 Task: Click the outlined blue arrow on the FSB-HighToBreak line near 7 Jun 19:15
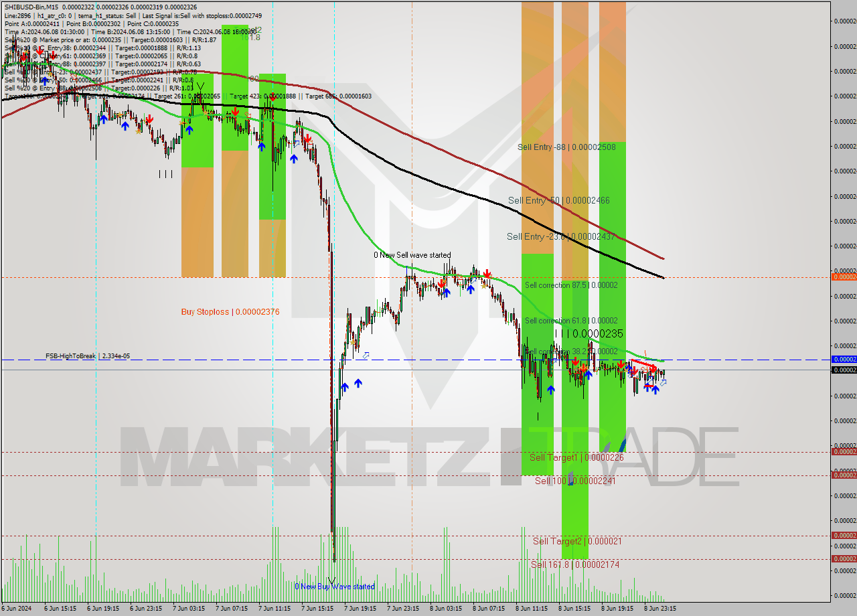pos(366,355)
